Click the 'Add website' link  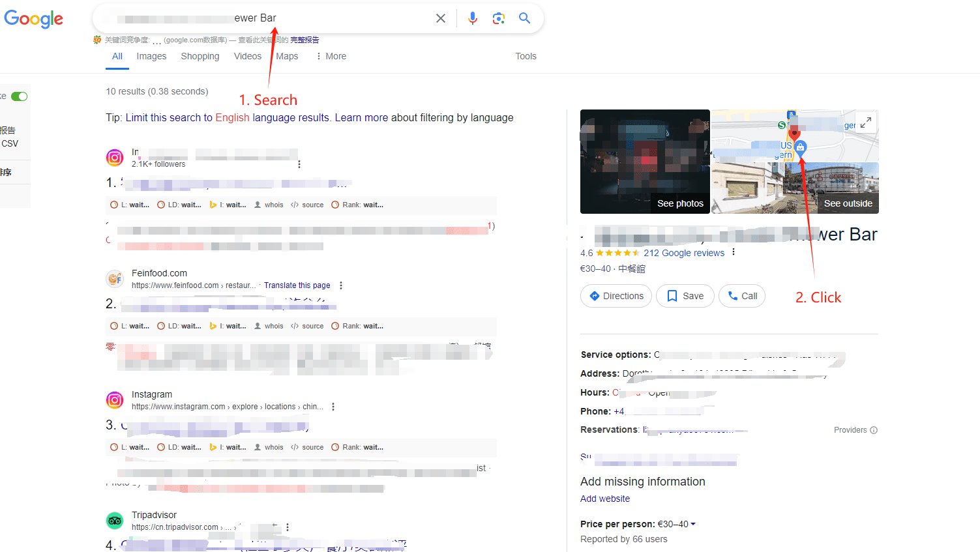tap(605, 499)
